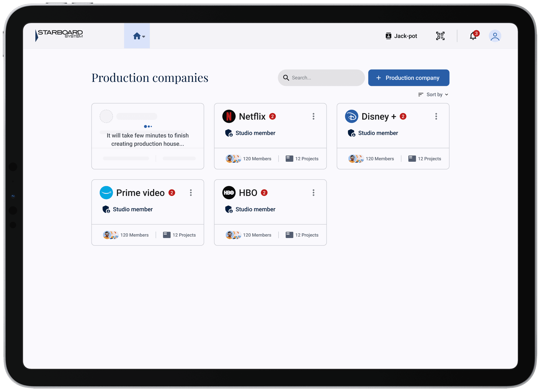
Task: Click the Prime video logo icon
Action: pyautogui.click(x=106, y=193)
